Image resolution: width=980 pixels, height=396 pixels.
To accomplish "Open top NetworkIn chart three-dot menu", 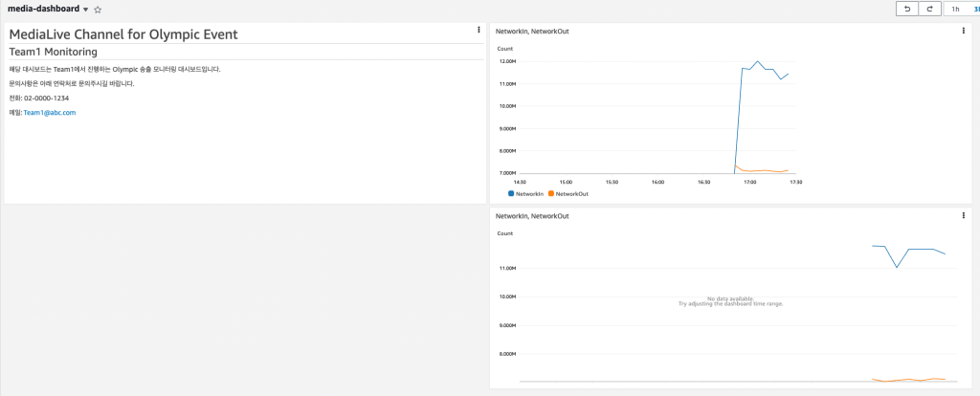I will (964, 31).
